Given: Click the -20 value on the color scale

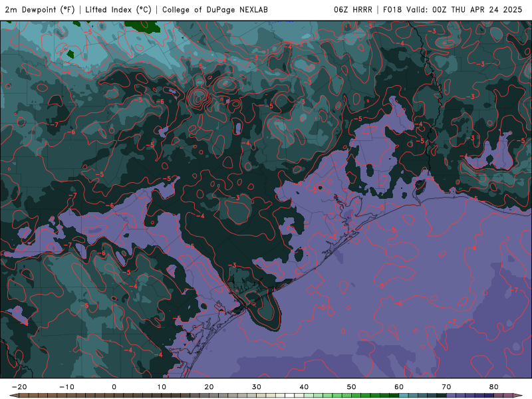Looking at the screenshot, I should point(19,387).
